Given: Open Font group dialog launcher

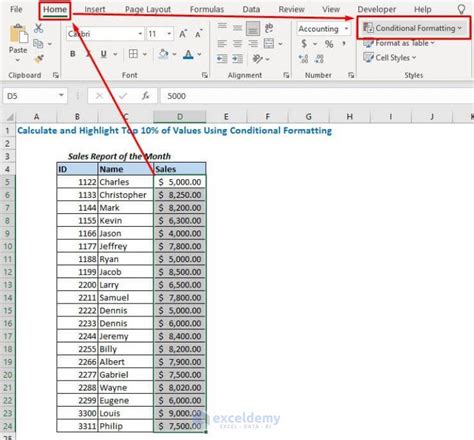Looking at the screenshot, I should click(204, 76).
